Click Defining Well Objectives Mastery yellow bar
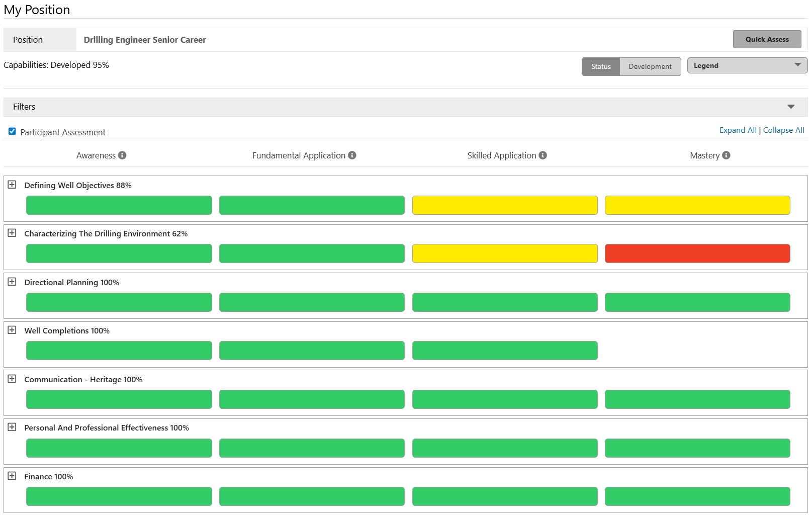 click(x=697, y=205)
